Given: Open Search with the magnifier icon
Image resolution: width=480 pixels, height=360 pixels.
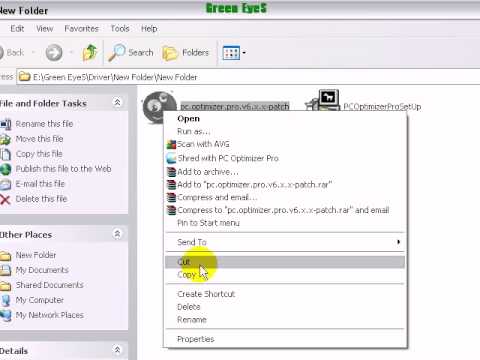Looking at the screenshot, I should (117, 53).
